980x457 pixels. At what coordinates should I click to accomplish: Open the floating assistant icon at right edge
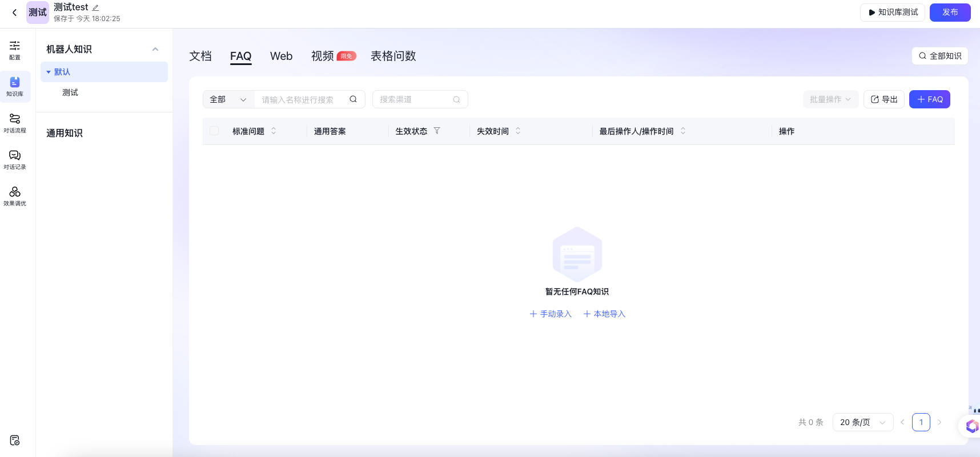pos(971,426)
